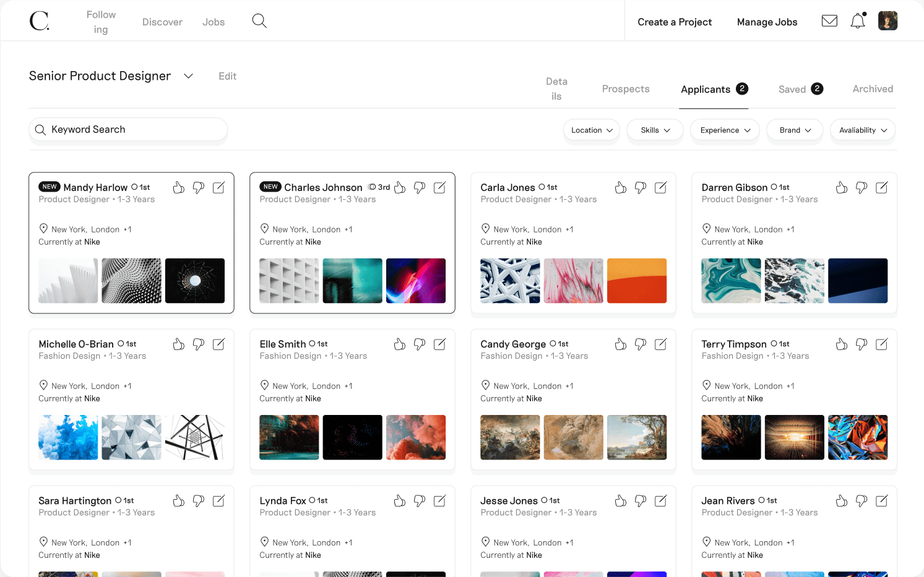Open the user profile avatar
Image resolution: width=924 pixels, height=577 pixels.
tap(887, 21)
